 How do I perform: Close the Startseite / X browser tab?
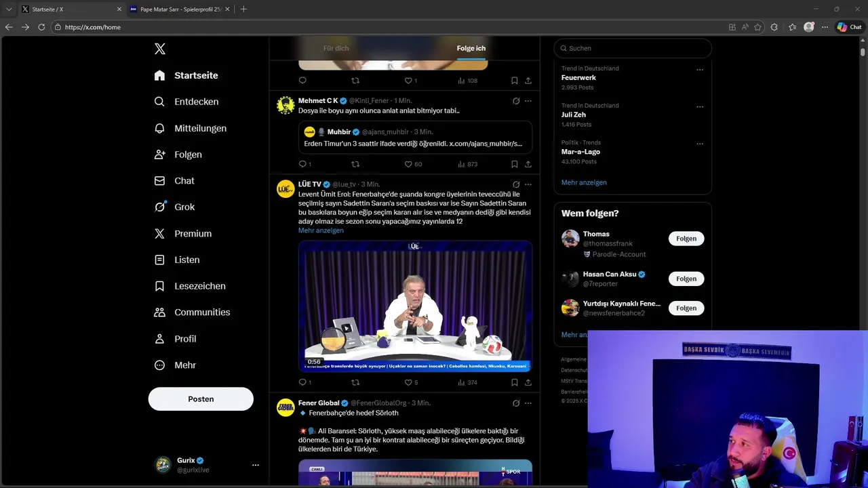point(119,9)
